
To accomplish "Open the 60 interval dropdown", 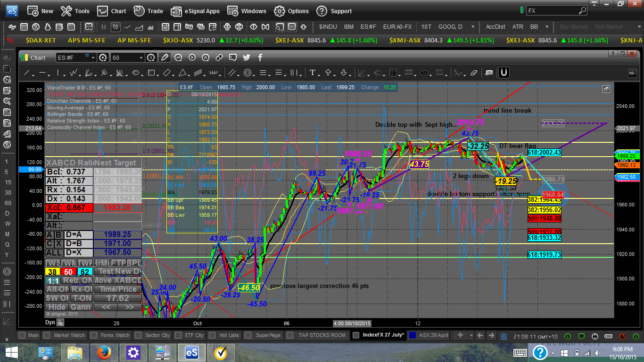I will [x=140, y=58].
